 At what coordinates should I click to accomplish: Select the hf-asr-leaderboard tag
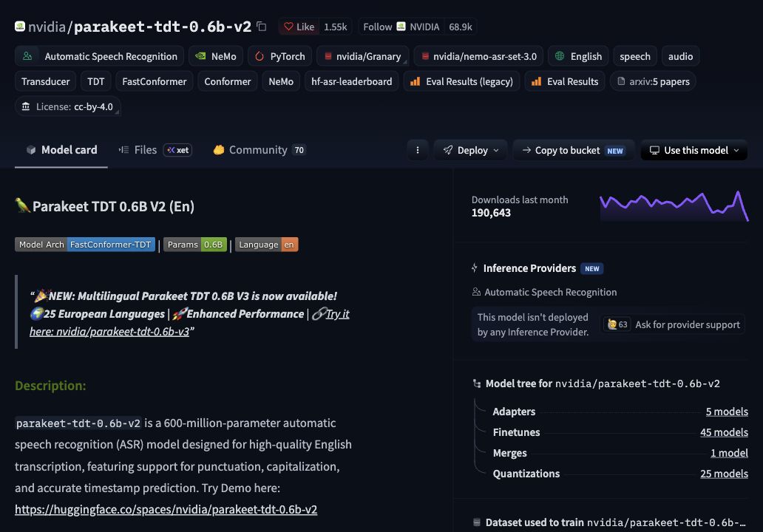coord(351,82)
